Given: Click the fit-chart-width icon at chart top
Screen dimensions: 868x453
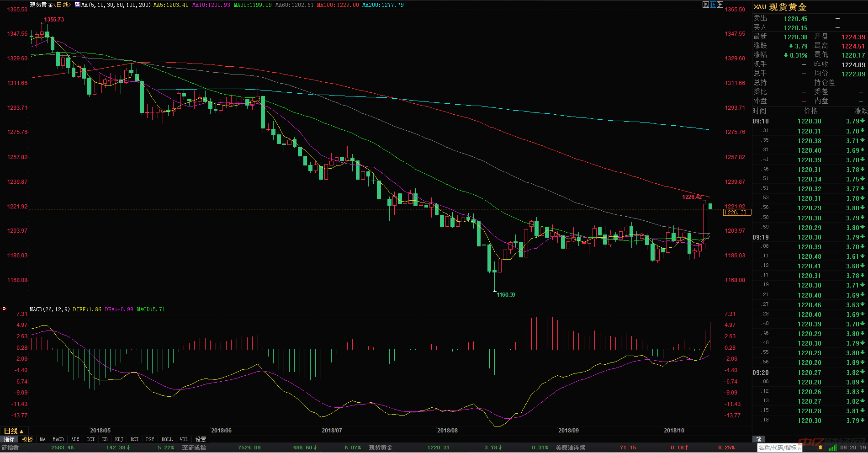Looking at the screenshot, I should click(x=706, y=5).
